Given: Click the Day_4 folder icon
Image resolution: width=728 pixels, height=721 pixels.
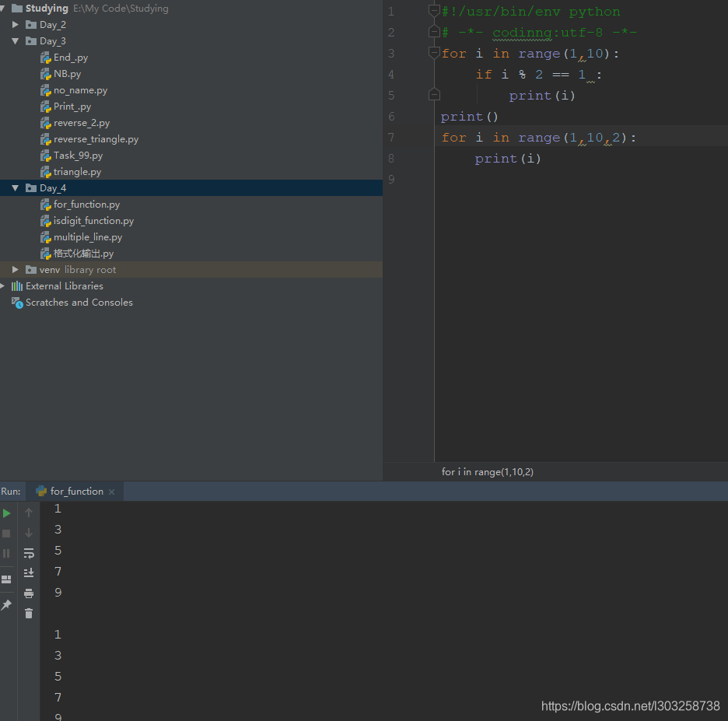Looking at the screenshot, I should click(31, 187).
